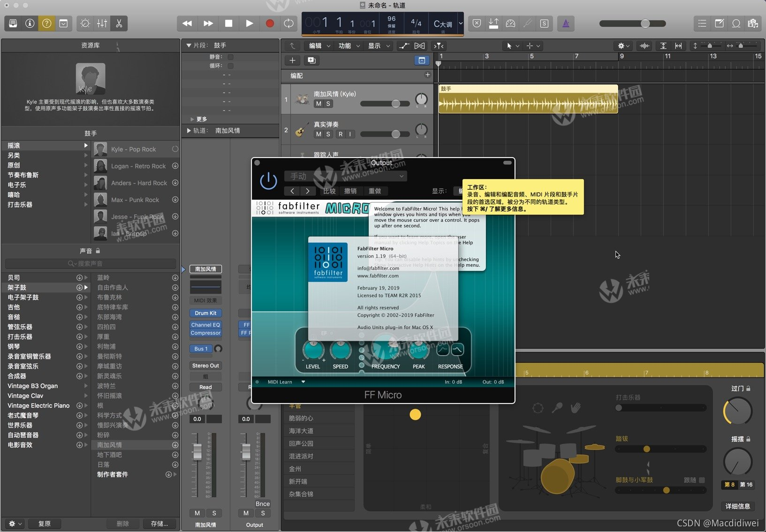This screenshot has width=766, height=532.
Task: Open the pointer tool dropdown
Action: tap(512, 45)
